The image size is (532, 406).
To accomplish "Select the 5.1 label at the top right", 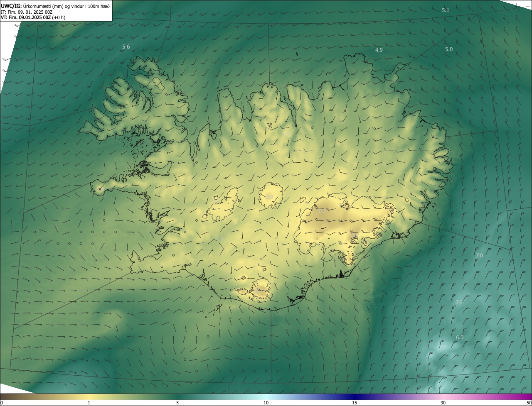I will click(446, 10).
